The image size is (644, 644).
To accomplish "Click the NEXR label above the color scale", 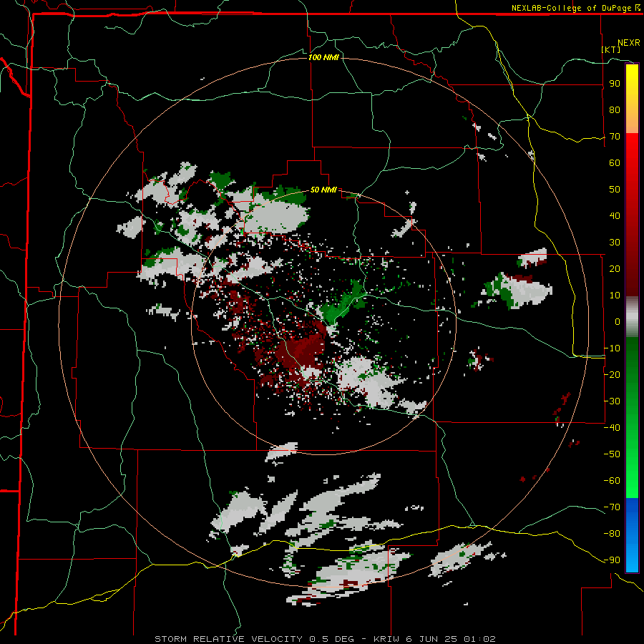I will click(x=629, y=43).
